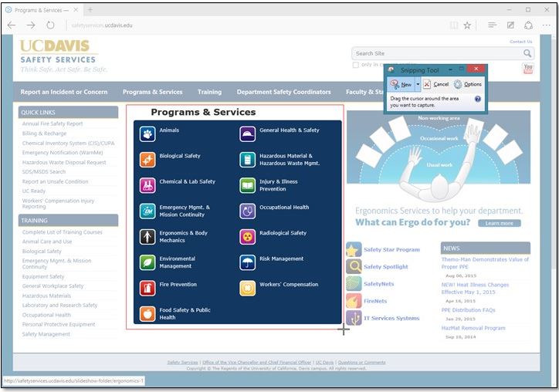Click the Injury & Illness Prevention book icon
This screenshot has height=392, width=559.
click(x=247, y=185)
